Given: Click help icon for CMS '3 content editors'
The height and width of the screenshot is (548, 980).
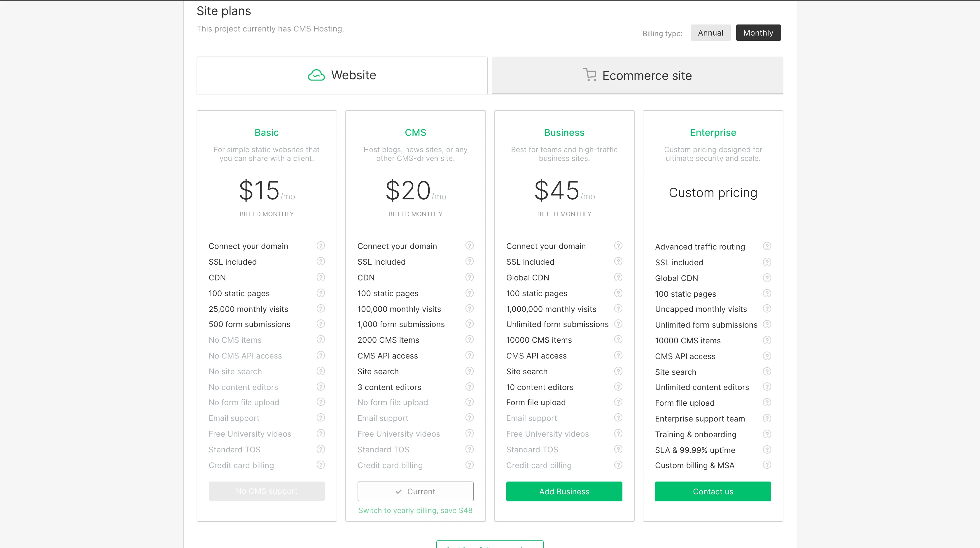Looking at the screenshot, I should (x=470, y=387).
